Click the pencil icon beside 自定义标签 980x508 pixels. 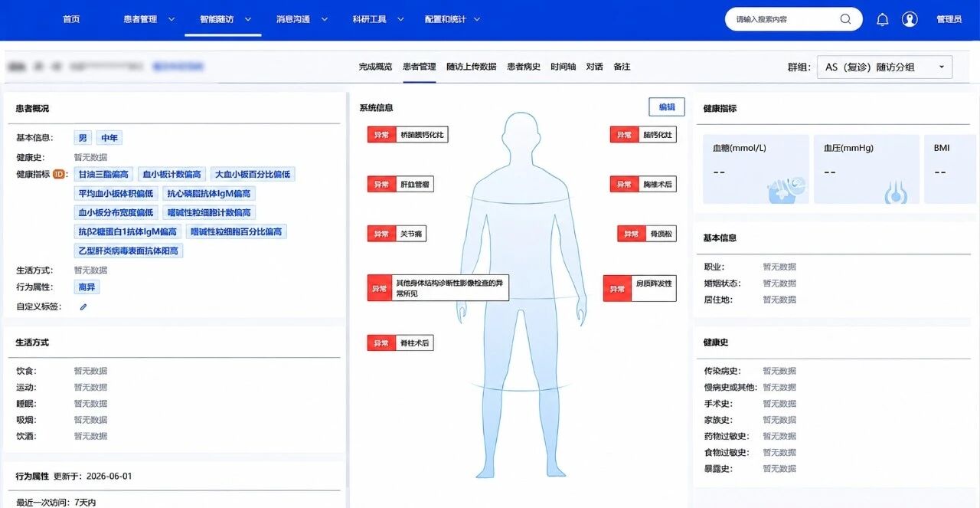tap(83, 306)
